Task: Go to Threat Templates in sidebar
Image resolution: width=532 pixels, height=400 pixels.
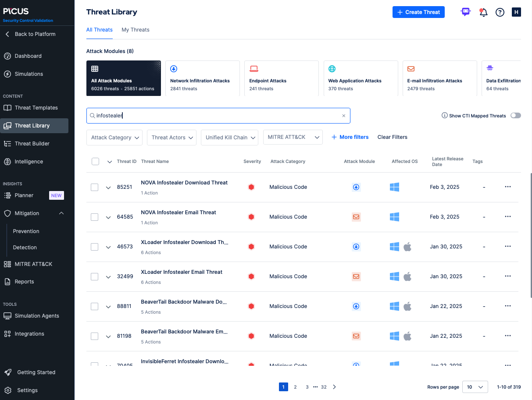Action: coord(36,108)
